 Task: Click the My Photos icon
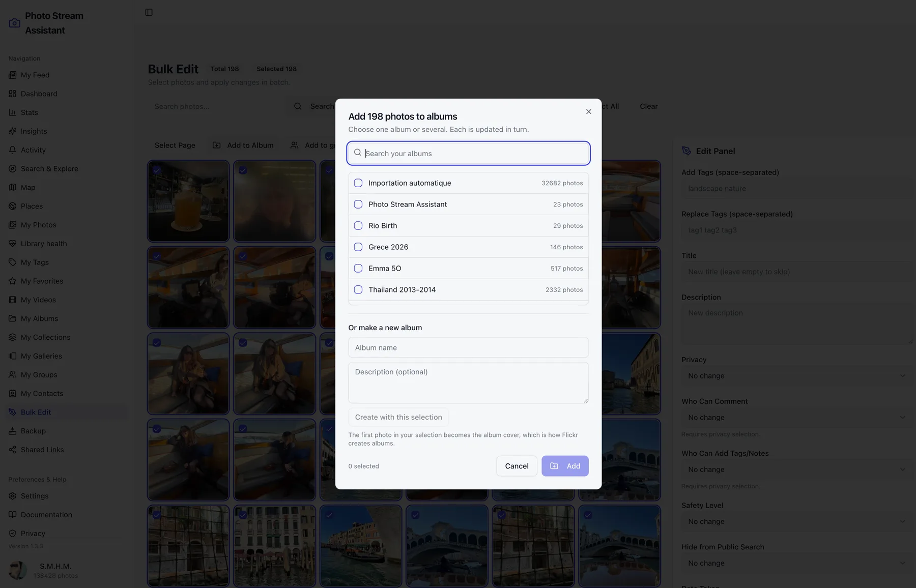click(13, 225)
